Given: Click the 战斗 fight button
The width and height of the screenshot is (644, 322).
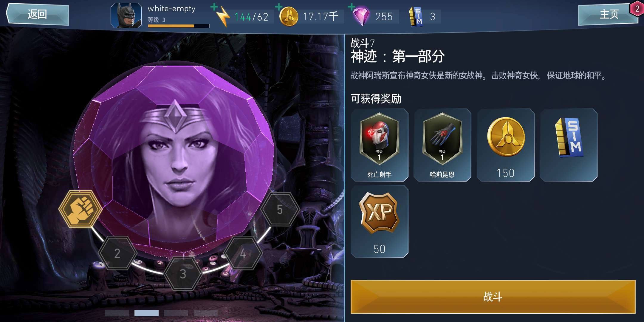Looking at the screenshot, I should coord(493,297).
